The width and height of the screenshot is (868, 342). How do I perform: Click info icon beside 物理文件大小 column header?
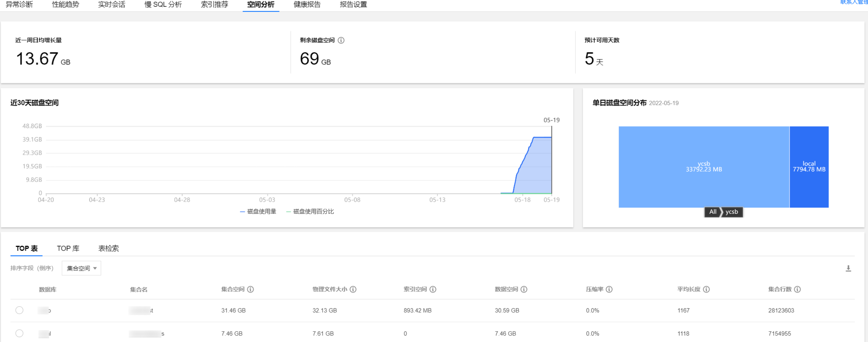(353, 289)
